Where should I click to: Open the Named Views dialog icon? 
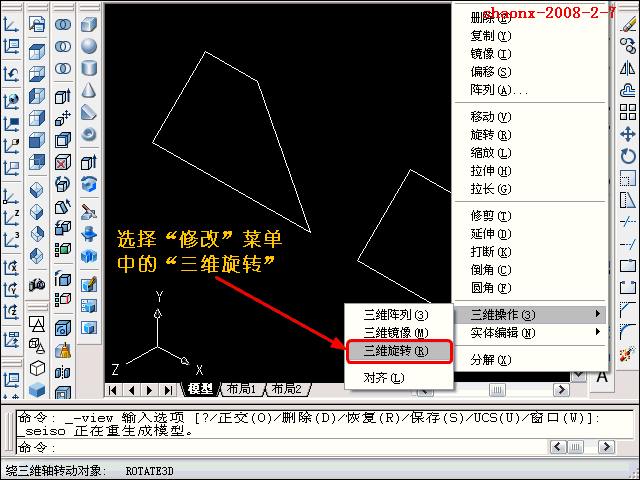37,24
